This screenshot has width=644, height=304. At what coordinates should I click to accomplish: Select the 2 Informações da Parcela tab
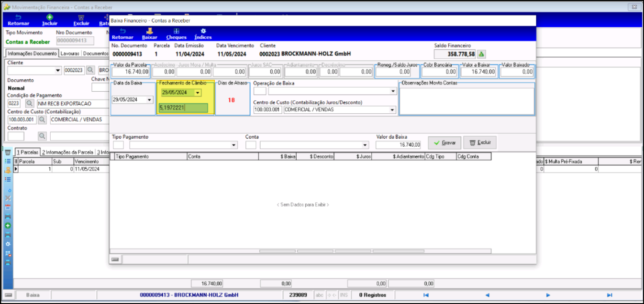(x=67, y=152)
